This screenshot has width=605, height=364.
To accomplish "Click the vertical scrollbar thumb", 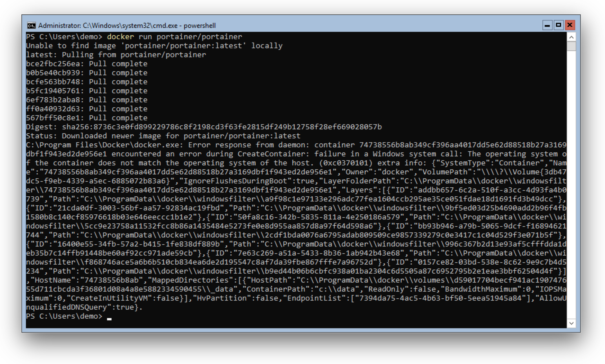I will point(571,46).
